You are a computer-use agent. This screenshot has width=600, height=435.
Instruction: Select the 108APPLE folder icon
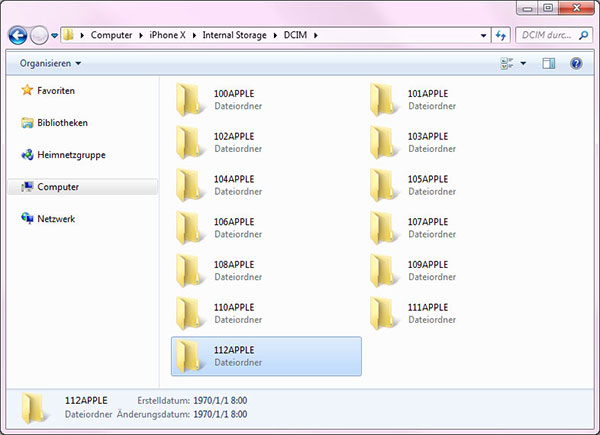pyautogui.click(x=189, y=270)
